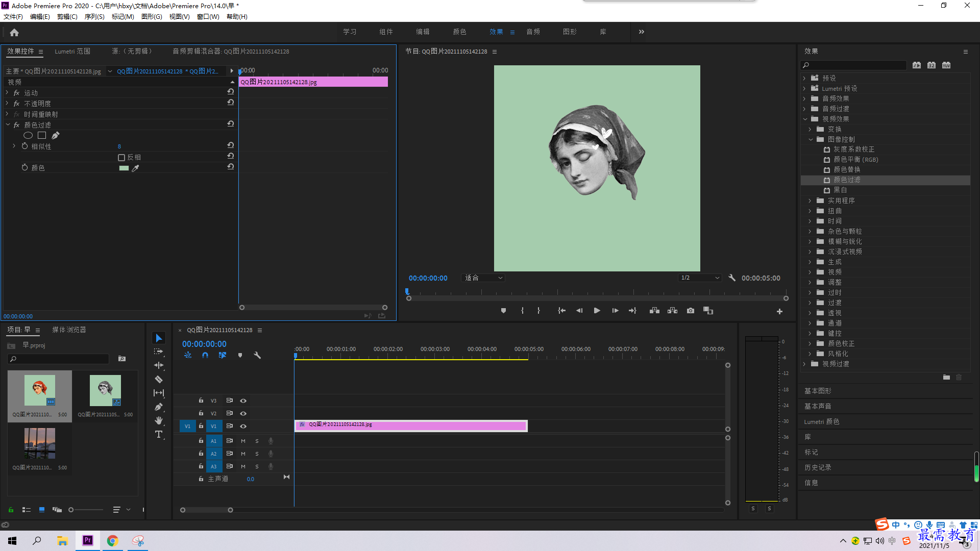The height and width of the screenshot is (551, 980).
Task: Select the Track Select Forward tool
Action: click(159, 352)
